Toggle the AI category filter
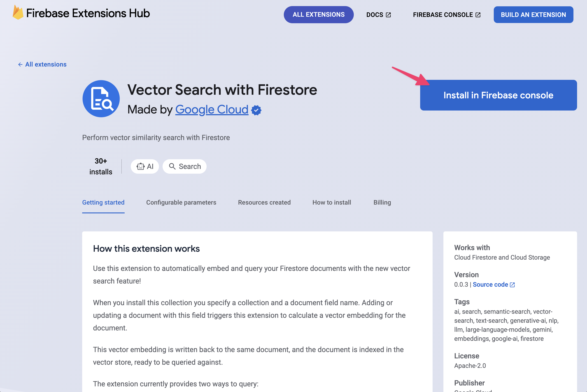The image size is (587, 392). (144, 166)
